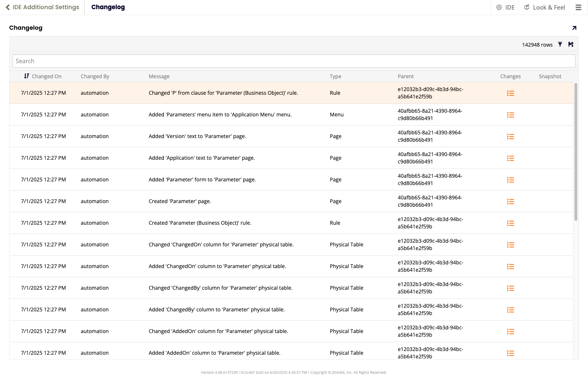Open the filter icon beside the row count
The height and width of the screenshot is (376, 588).
coord(560,44)
